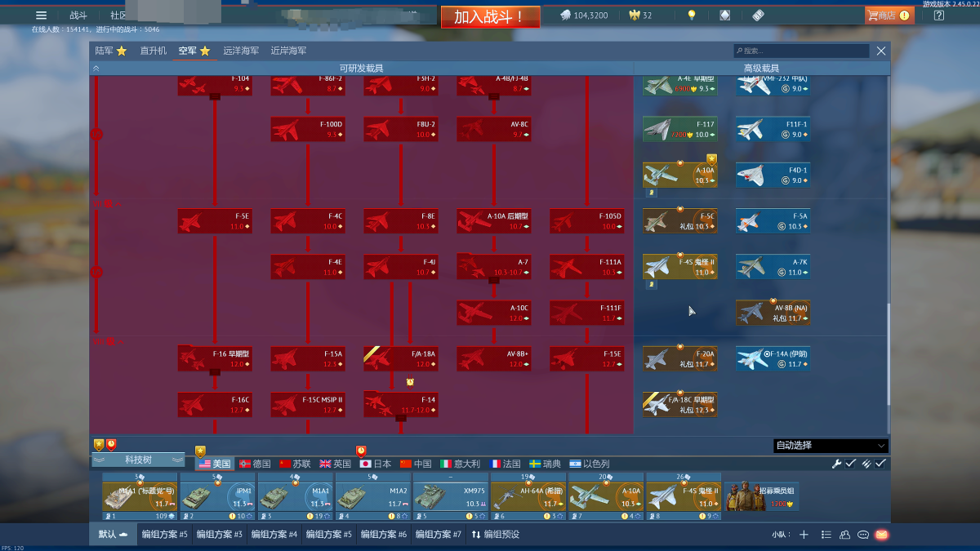Open the question mark help icon
Screen dimensions: 980x551
[939, 16]
